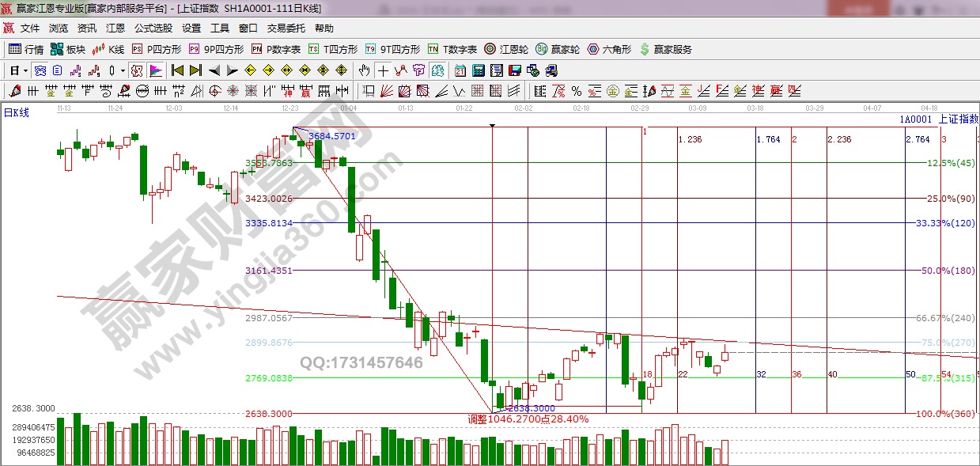Open dropdown arrow next to candlestick icon
980x466 pixels.
pyautogui.click(x=122, y=70)
